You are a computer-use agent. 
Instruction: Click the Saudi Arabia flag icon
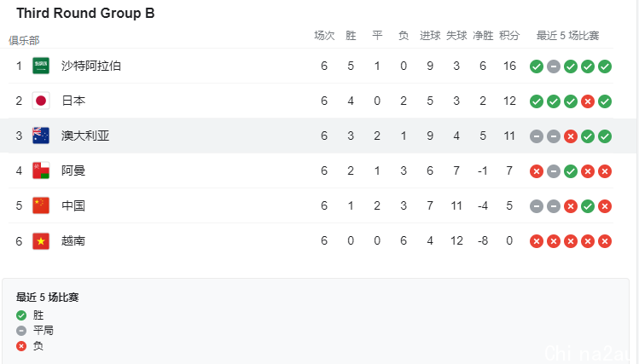(x=41, y=66)
